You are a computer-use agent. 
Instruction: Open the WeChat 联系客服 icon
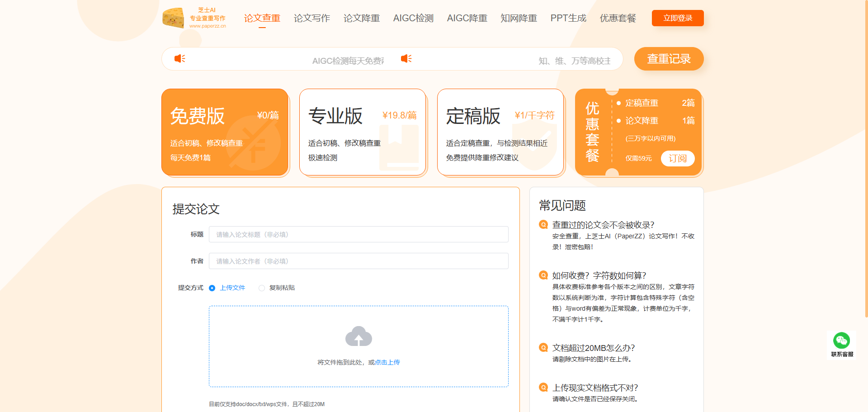(842, 341)
